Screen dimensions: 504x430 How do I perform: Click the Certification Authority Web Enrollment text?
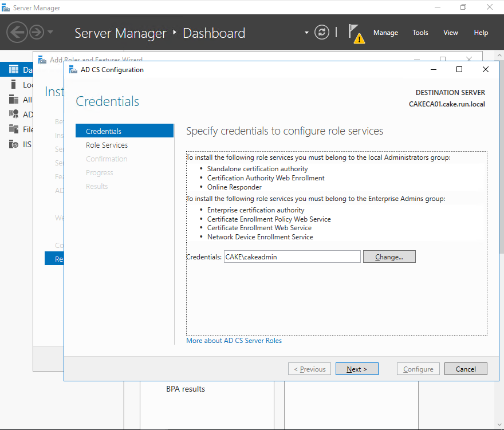tap(266, 178)
